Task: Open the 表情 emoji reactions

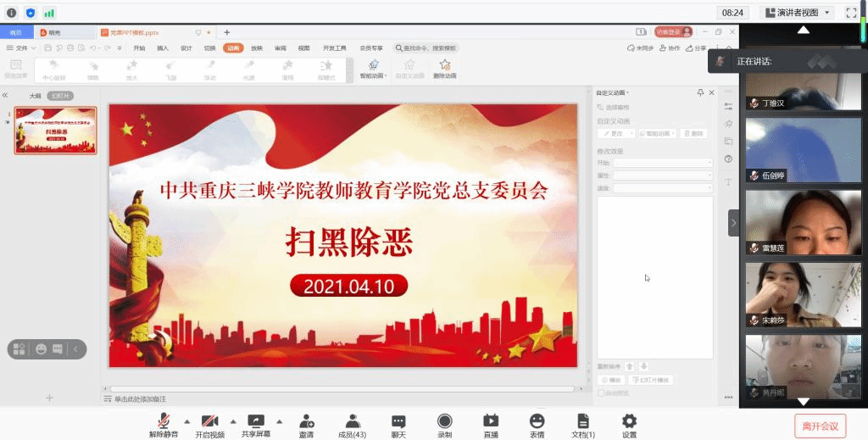Action: (x=537, y=421)
